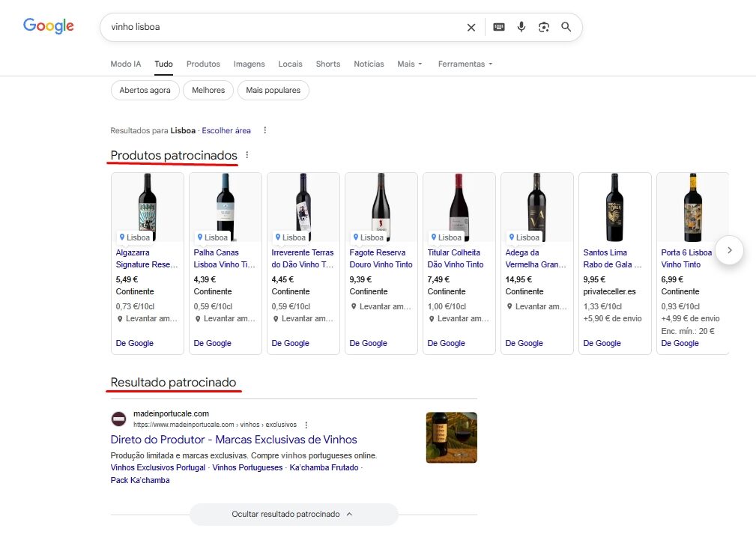The width and height of the screenshot is (756, 537).
Task: Open the on-screen keyboard icon
Action: (498, 27)
